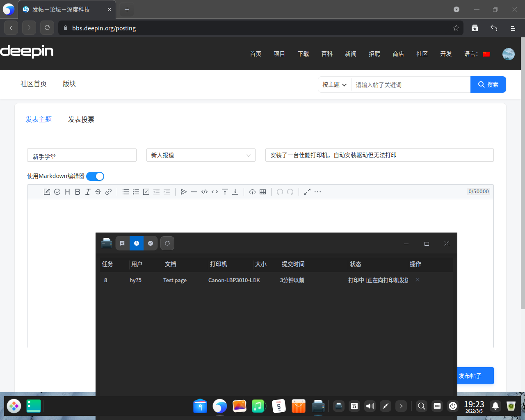This screenshot has height=420, width=525.
Task: Switch to the 发表投票 tab
Action: point(81,119)
